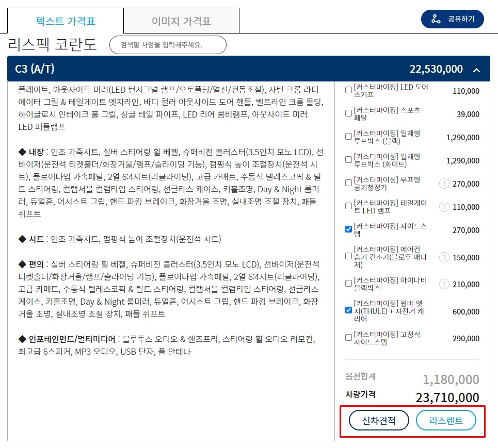Click the share icon inside 공유하기
This screenshot has height=448, width=498.
436,19
